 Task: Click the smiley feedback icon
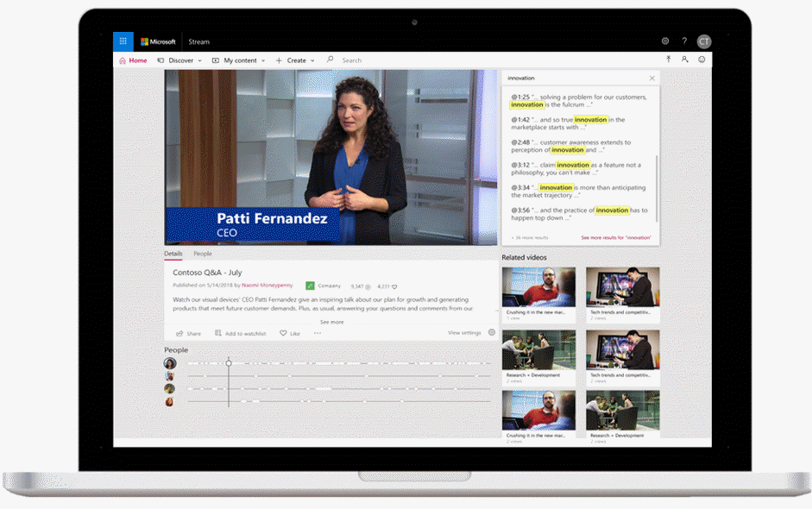(702, 60)
